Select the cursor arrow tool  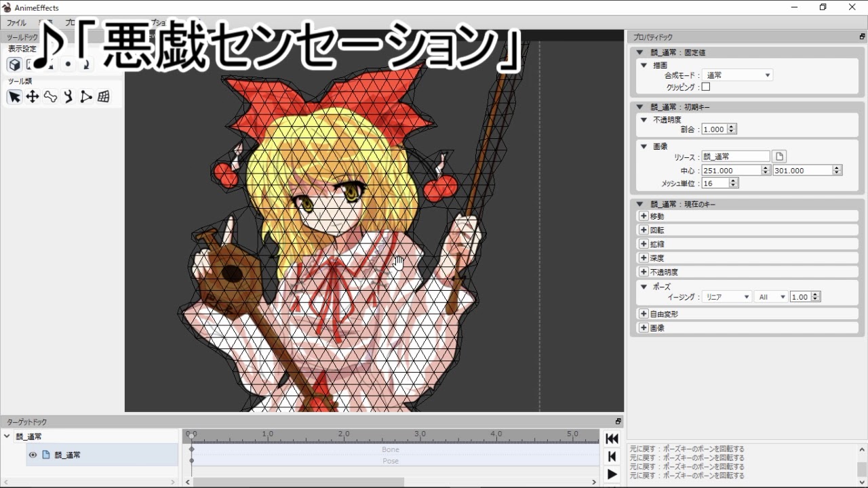click(14, 97)
